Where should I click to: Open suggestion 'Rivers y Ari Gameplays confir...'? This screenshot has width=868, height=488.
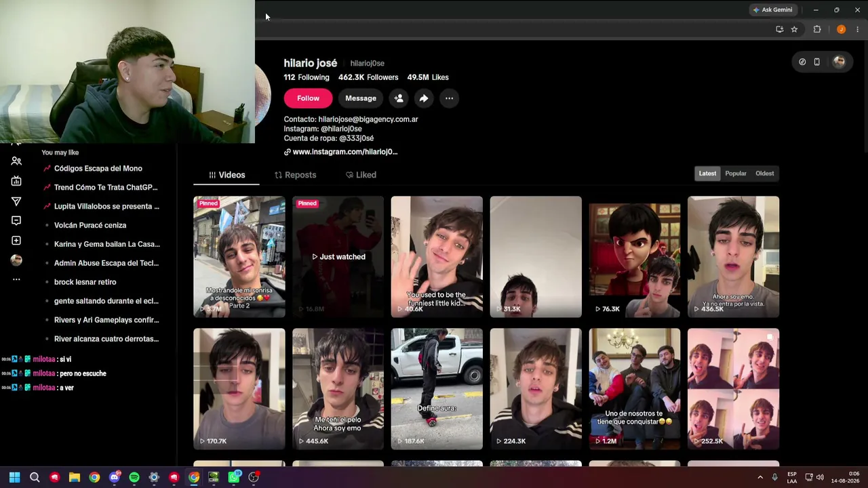pyautogui.click(x=106, y=321)
